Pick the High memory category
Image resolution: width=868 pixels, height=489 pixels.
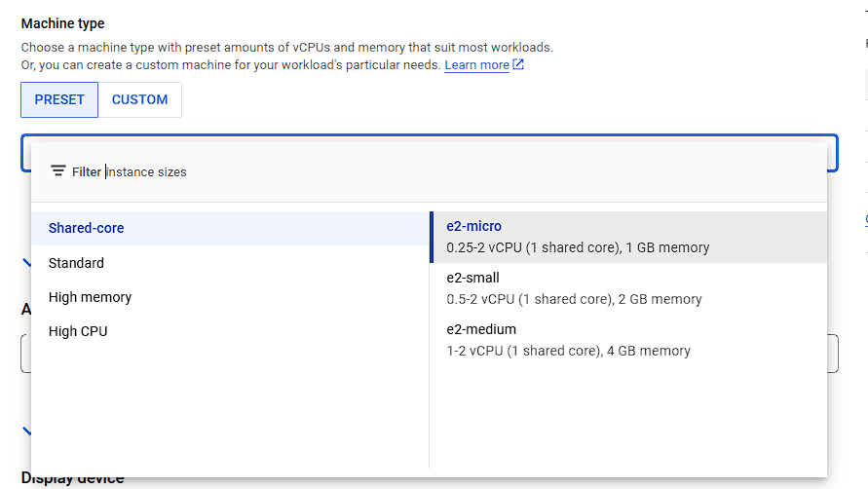tap(90, 297)
